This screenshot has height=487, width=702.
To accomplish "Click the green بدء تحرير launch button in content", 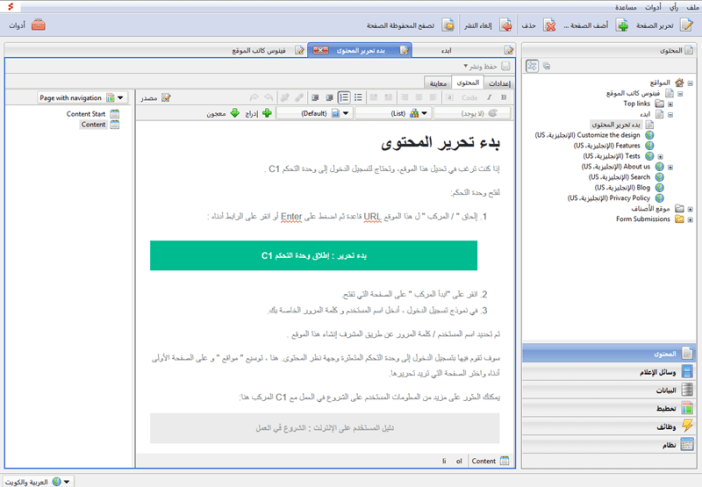I will coord(313,256).
